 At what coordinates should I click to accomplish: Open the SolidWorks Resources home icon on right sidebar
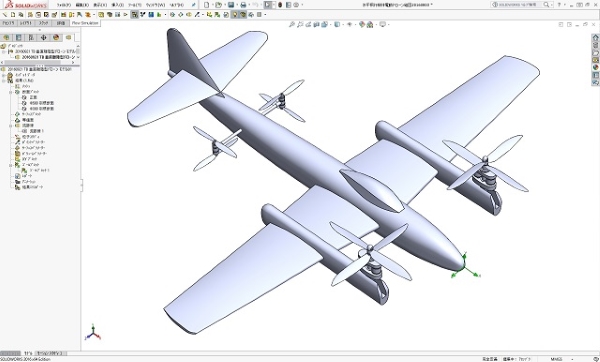[x=595, y=38]
